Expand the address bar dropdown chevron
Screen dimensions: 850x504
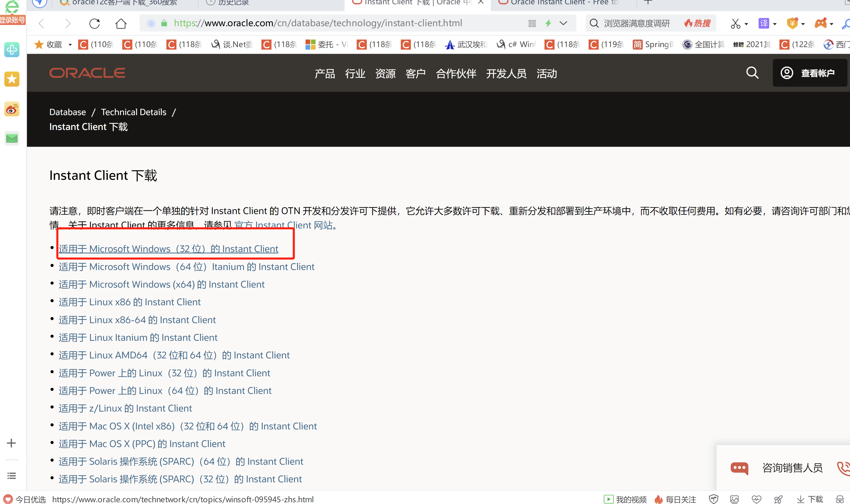563,23
